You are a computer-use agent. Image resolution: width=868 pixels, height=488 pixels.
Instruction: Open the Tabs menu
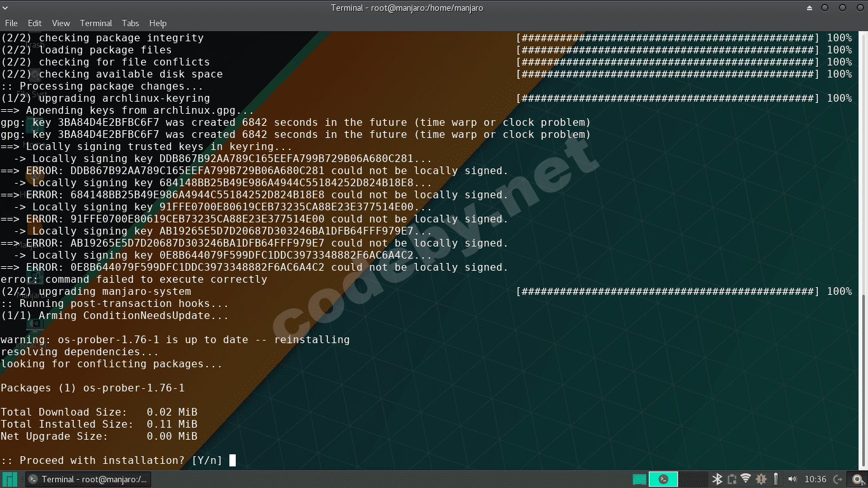point(130,24)
